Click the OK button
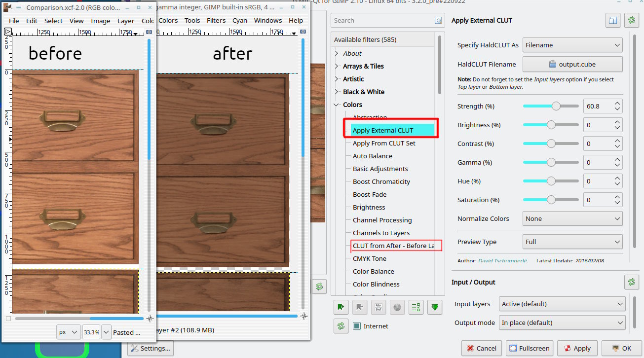The width and height of the screenshot is (644, 358). click(621, 348)
